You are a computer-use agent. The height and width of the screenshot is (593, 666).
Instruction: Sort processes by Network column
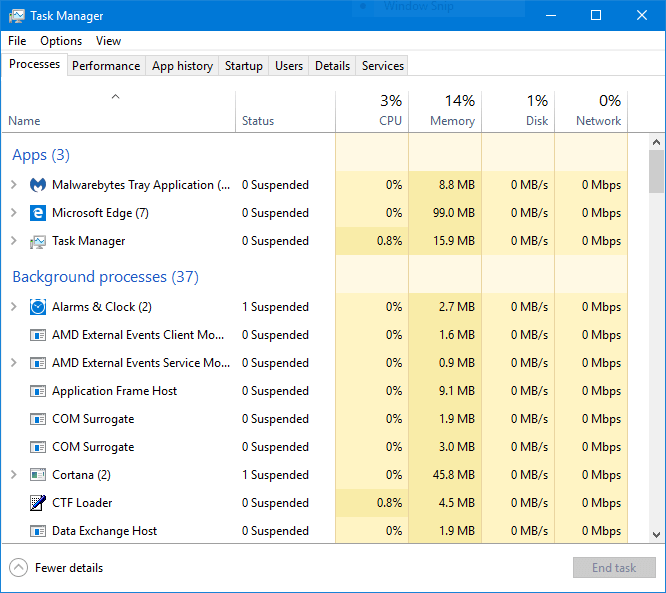591,111
